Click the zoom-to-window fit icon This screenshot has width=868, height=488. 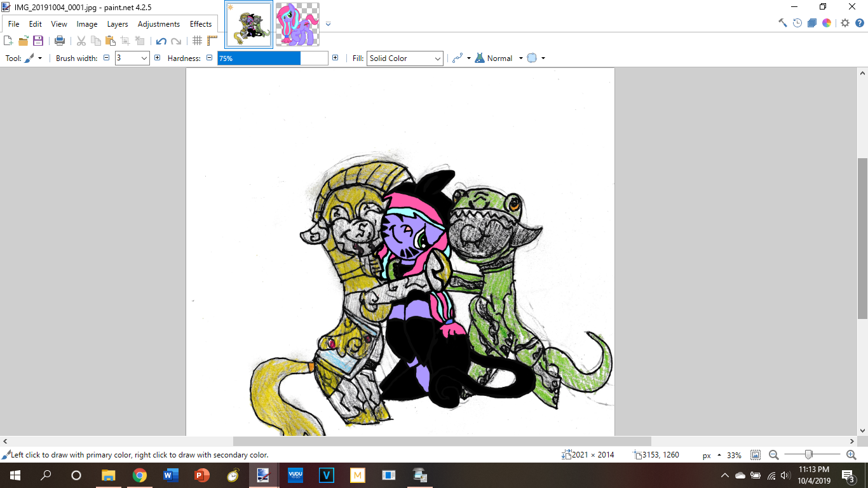(x=756, y=455)
